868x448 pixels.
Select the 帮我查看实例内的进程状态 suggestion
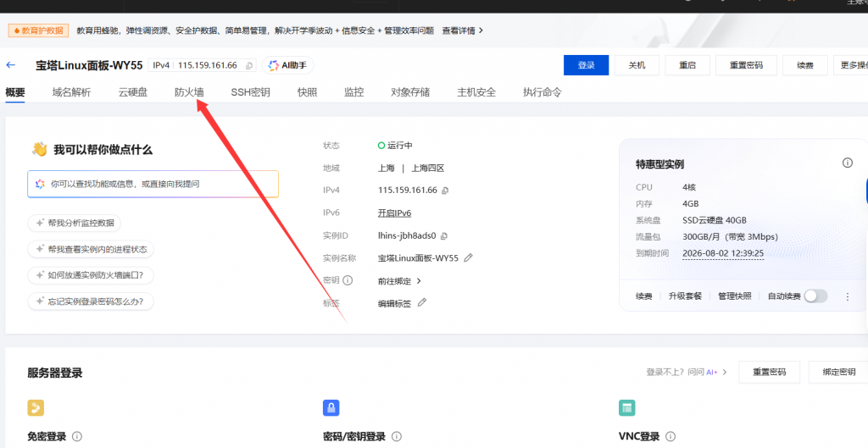coord(91,250)
